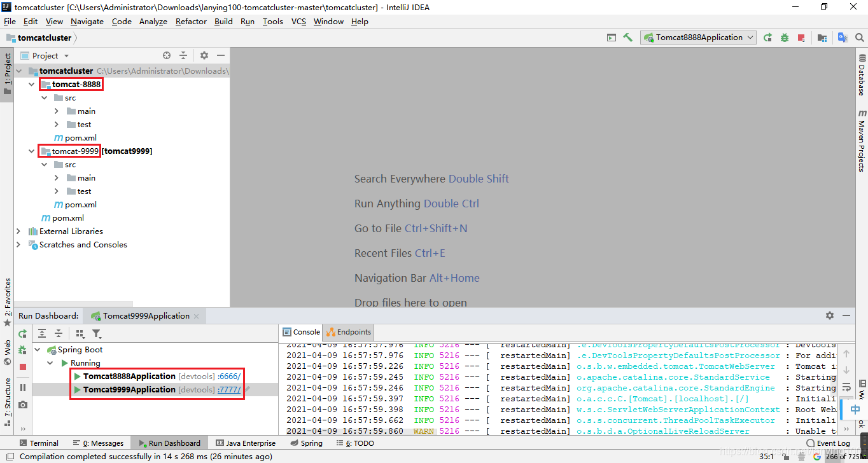The image size is (868, 463).
Task: Open :7777/ link for Tomcat9999Application
Action: click(228, 389)
